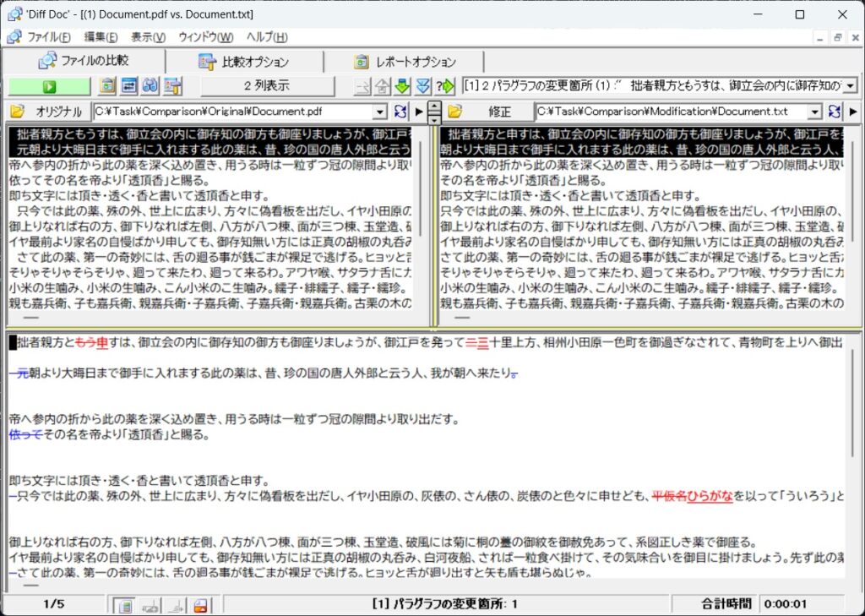
Task: Open the ヘルプ(H) menu
Action: (x=267, y=37)
